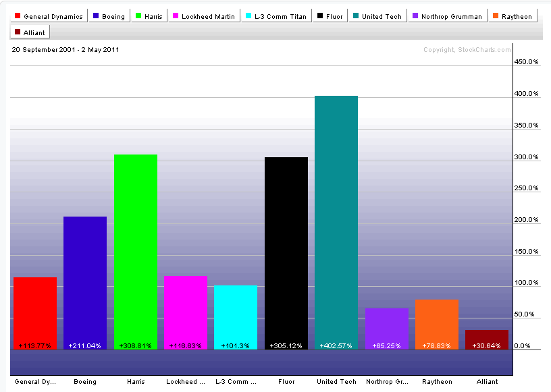Click the Alliant x-axis label

pyautogui.click(x=487, y=382)
